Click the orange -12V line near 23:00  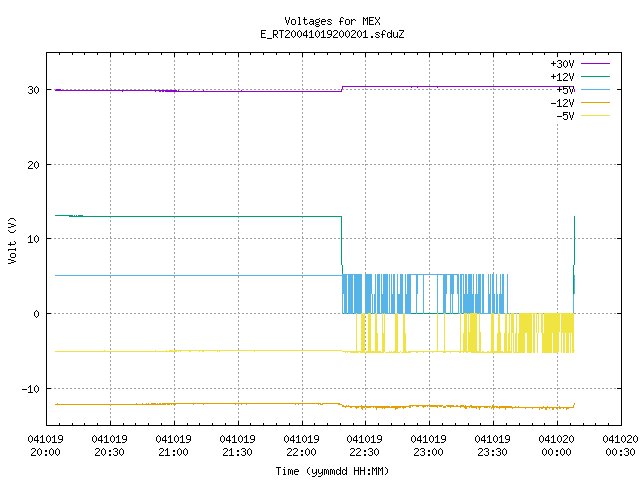point(429,406)
